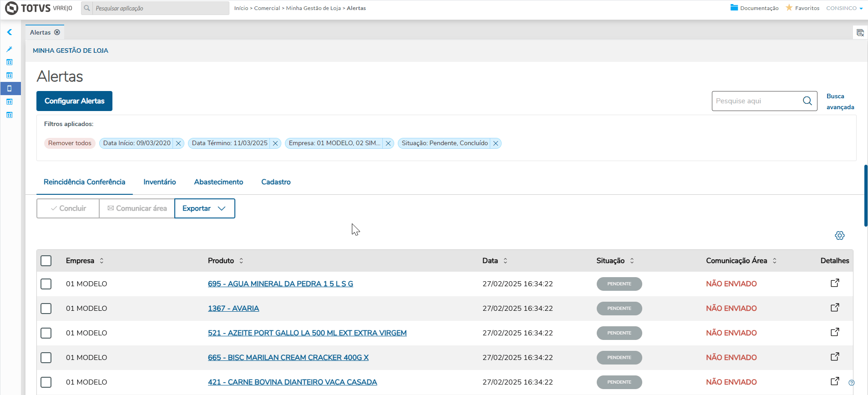Remove the Data Início filter chip
This screenshot has width=868, height=395.
178,143
